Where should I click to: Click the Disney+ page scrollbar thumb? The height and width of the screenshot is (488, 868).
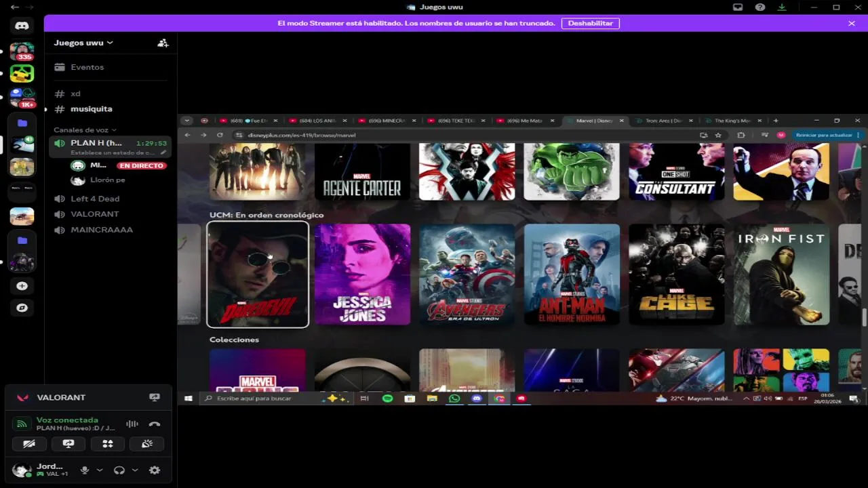pos(864,317)
